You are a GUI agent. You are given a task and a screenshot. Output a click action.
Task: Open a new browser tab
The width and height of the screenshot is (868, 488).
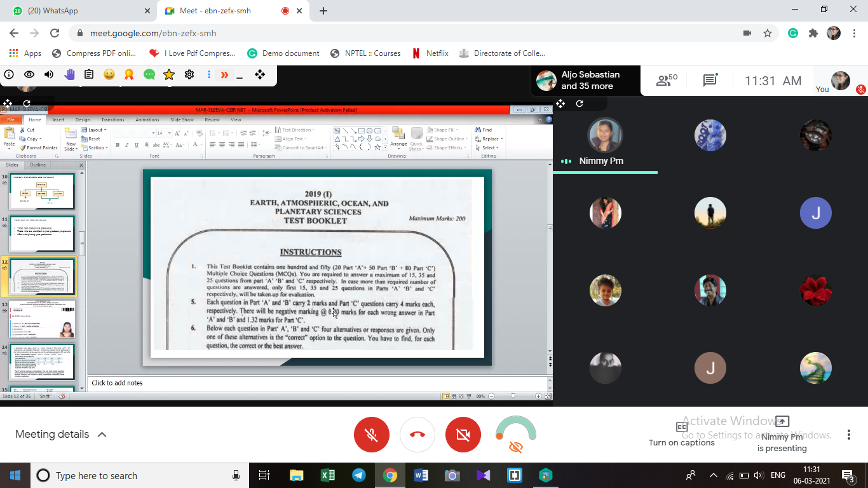[x=323, y=11]
